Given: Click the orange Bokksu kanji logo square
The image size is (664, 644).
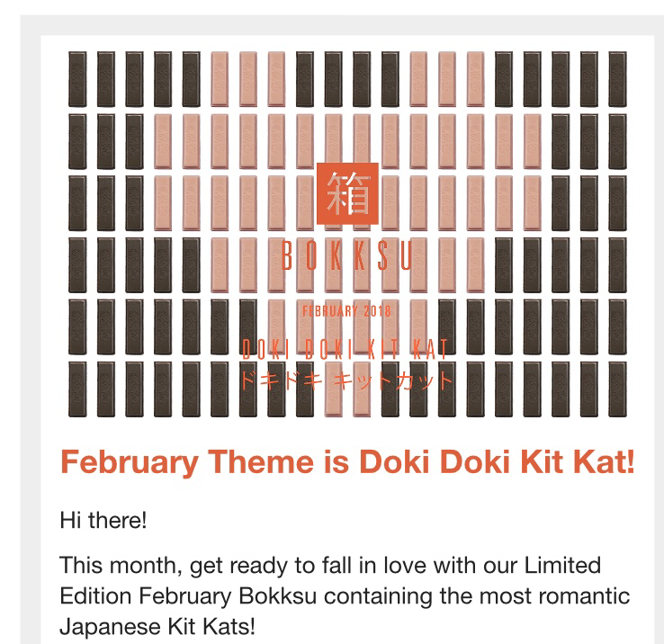Looking at the screenshot, I should click(x=347, y=193).
